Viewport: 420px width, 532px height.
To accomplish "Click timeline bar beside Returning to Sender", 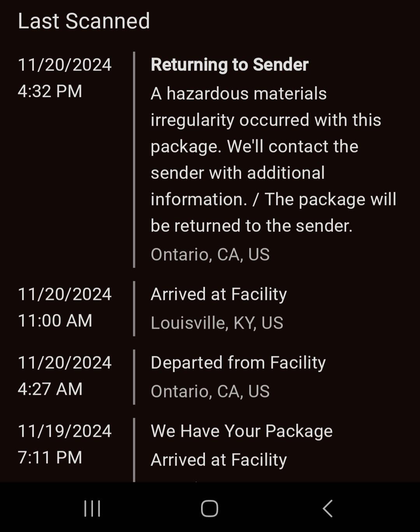I will [x=134, y=159].
